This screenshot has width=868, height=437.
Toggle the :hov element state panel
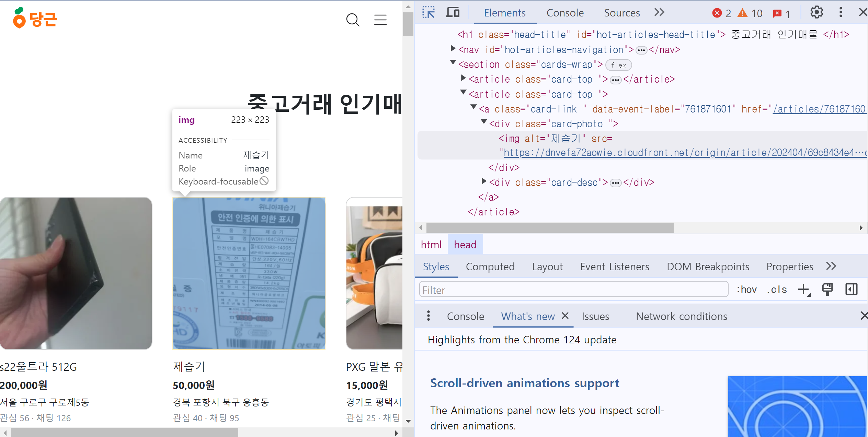(x=746, y=290)
